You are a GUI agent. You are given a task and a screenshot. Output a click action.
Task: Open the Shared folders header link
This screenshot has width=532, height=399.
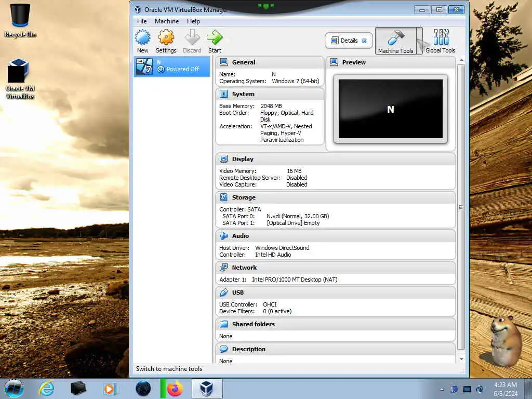254,324
